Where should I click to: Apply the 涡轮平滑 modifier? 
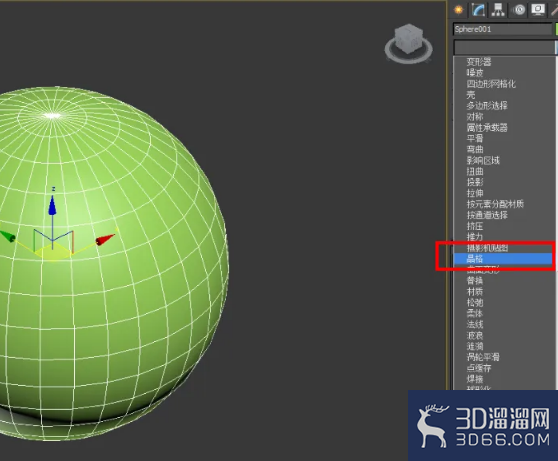[x=483, y=357]
